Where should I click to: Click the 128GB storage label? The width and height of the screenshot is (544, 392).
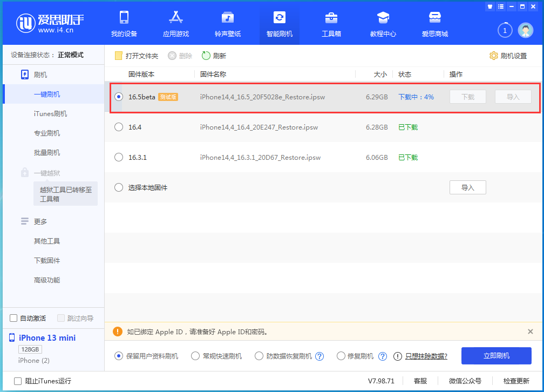tap(30, 349)
